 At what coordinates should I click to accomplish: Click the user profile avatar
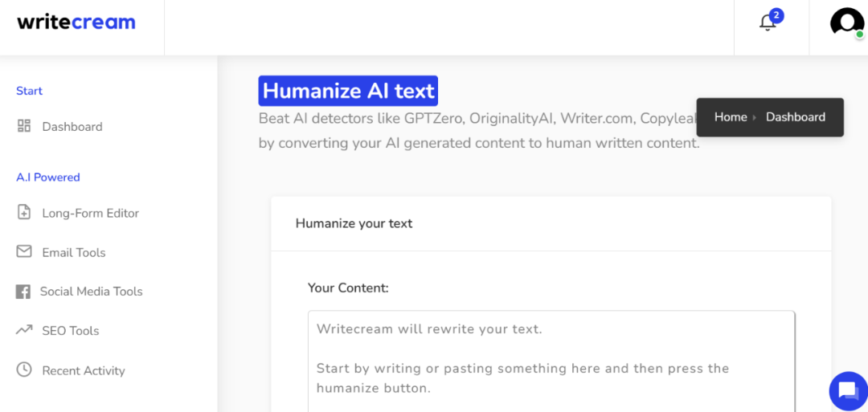846,22
